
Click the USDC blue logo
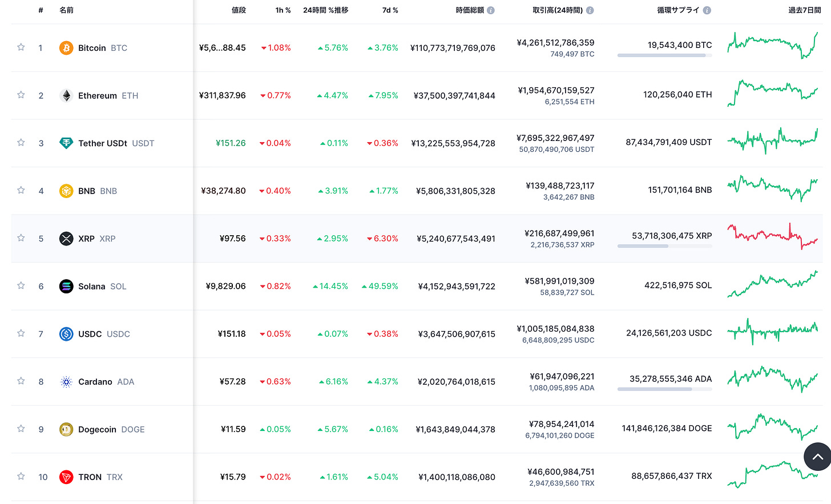click(66, 334)
